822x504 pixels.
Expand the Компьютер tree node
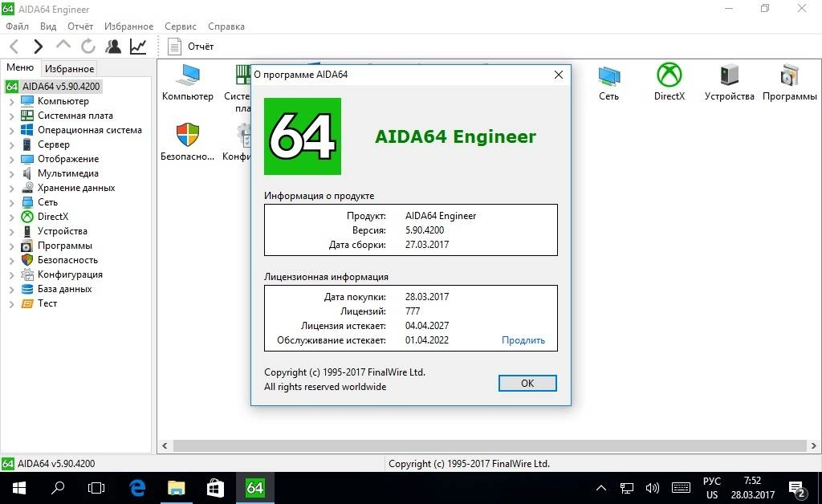[11, 102]
